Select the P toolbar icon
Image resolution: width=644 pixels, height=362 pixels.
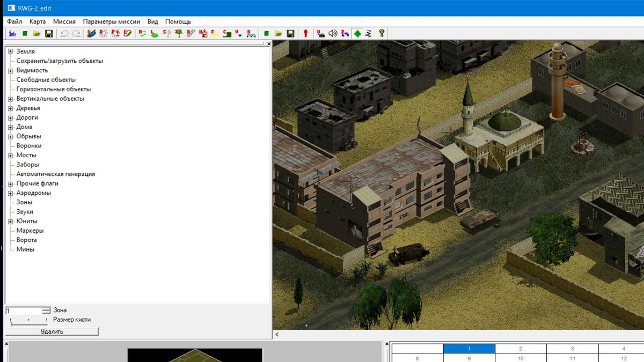pos(115,33)
